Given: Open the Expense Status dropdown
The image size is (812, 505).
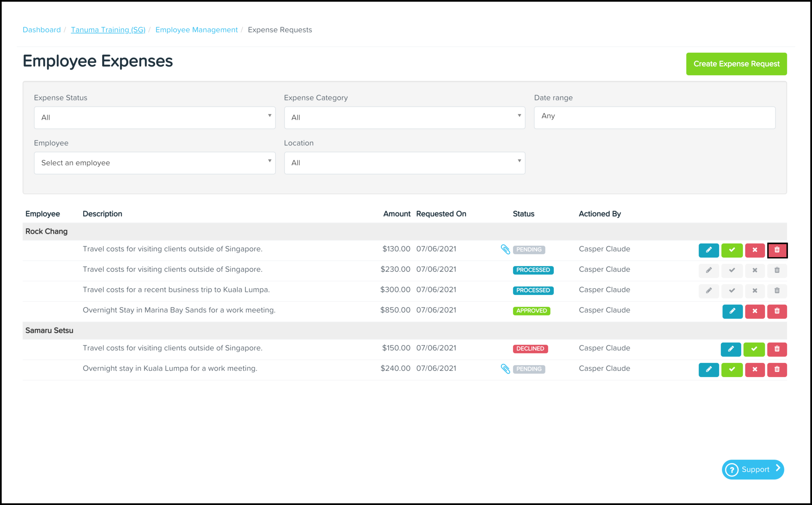Looking at the screenshot, I should pos(155,117).
